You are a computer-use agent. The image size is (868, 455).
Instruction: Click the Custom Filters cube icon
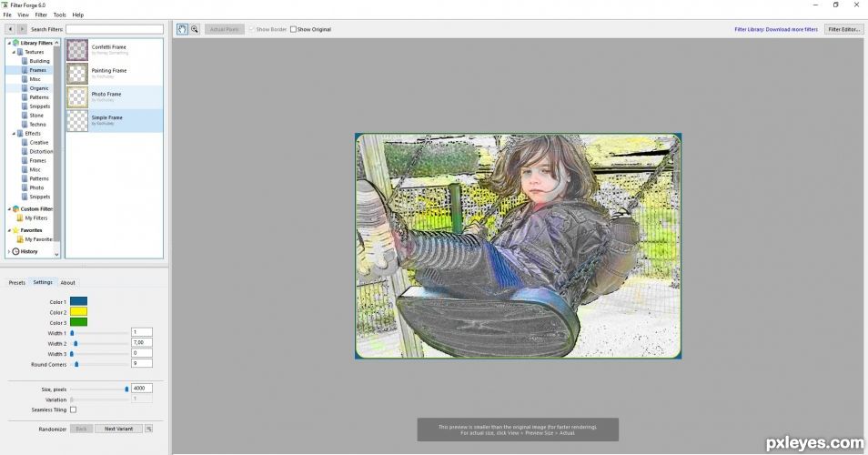tap(16, 208)
